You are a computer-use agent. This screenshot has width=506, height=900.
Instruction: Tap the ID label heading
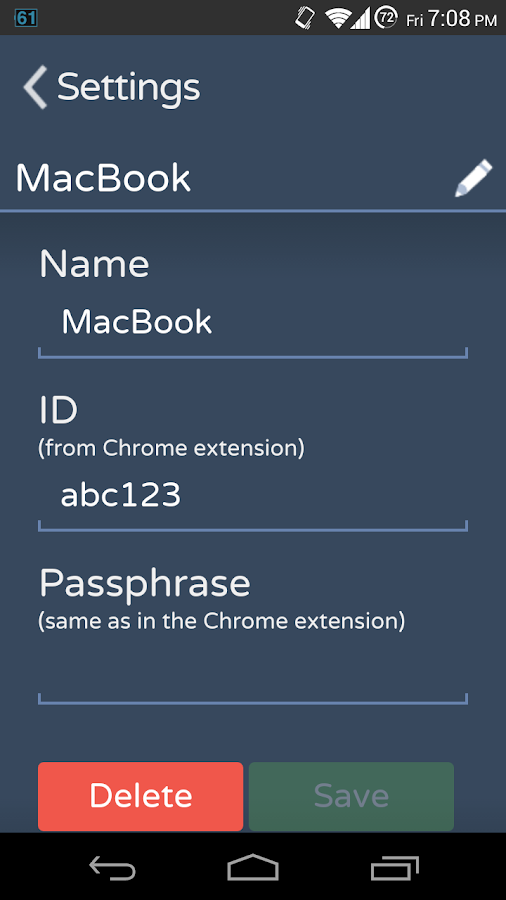coord(58,410)
